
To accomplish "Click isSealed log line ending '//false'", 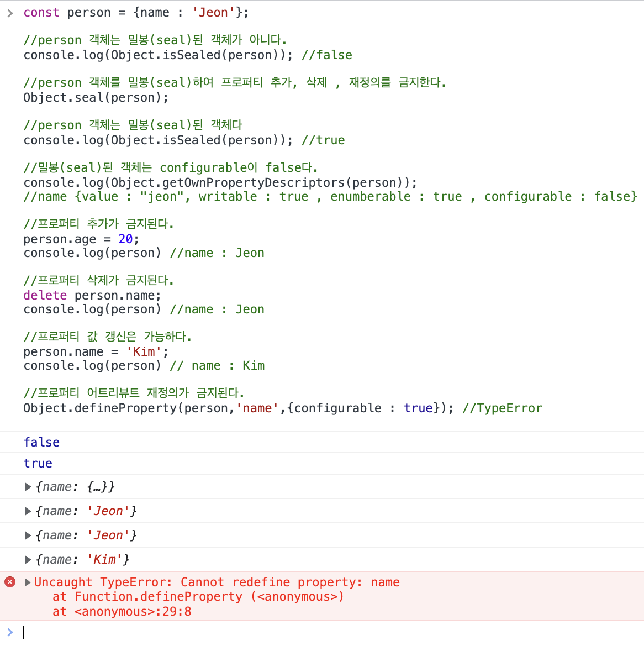I will (x=188, y=55).
